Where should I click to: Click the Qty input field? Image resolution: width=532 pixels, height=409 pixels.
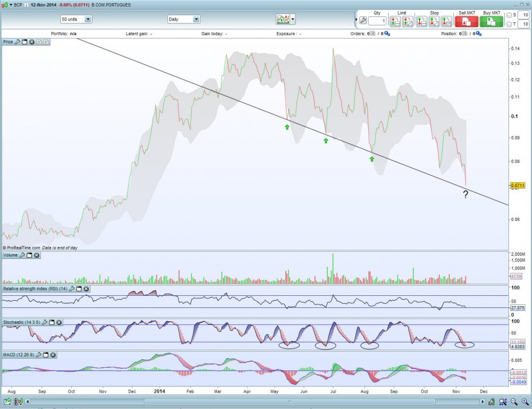click(x=377, y=21)
